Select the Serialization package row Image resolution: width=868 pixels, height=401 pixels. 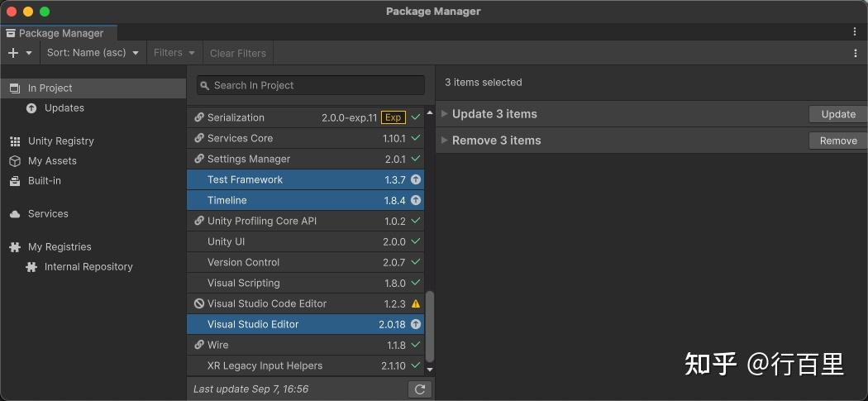point(306,117)
